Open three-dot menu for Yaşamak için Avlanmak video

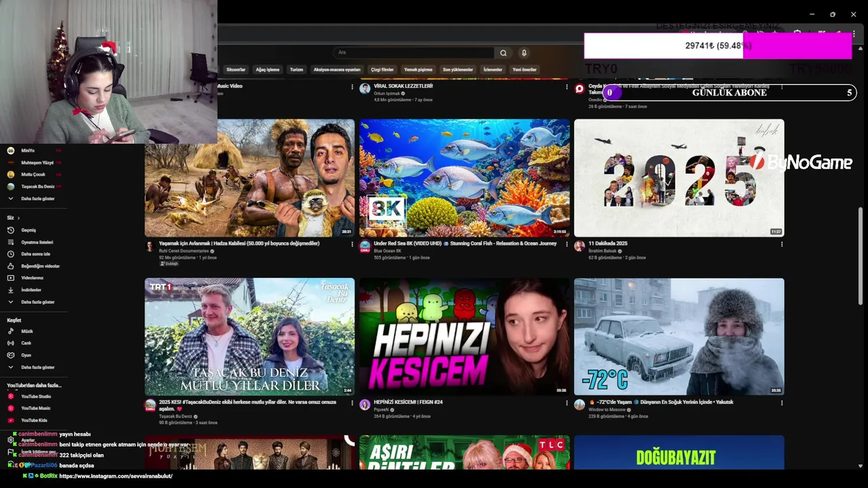click(x=352, y=244)
